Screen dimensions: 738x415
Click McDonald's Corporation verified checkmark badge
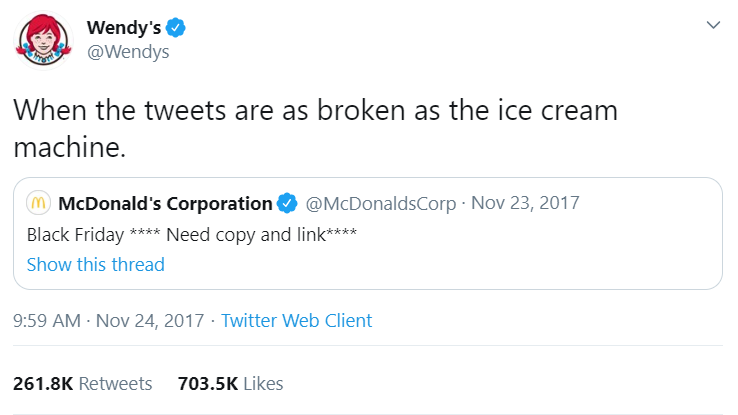(x=286, y=204)
